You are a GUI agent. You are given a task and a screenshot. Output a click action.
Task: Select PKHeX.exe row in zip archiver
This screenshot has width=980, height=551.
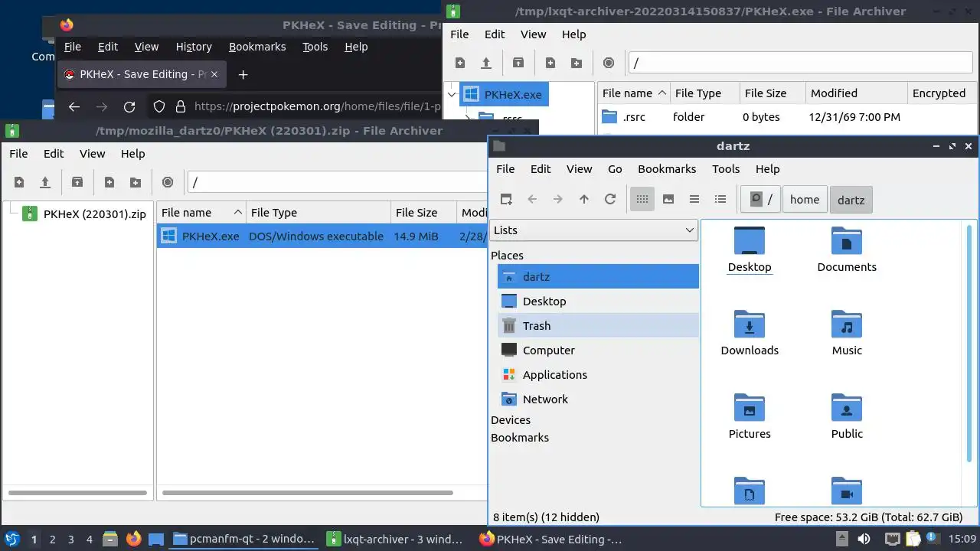point(322,236)
